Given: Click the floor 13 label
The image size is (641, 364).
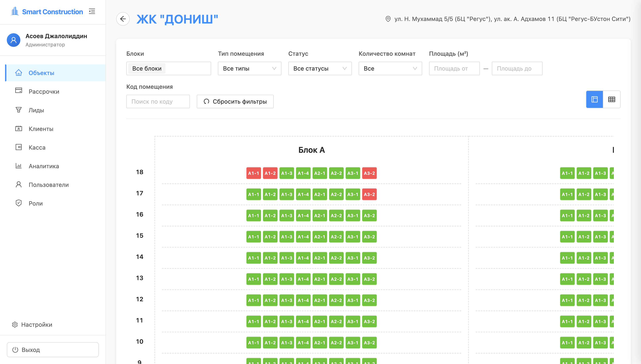Looking at the screenshot, I should pyautogui.click(x=139, y=278).
